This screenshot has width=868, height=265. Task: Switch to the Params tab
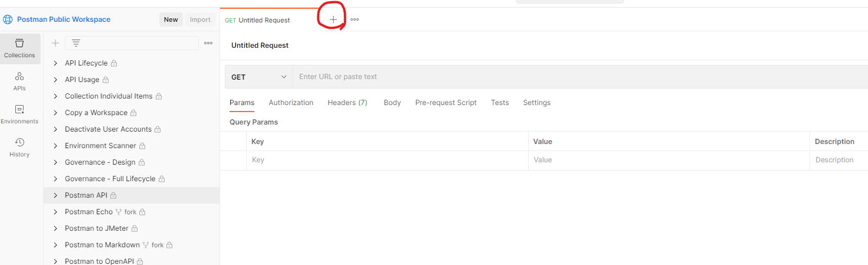[242, 103]
